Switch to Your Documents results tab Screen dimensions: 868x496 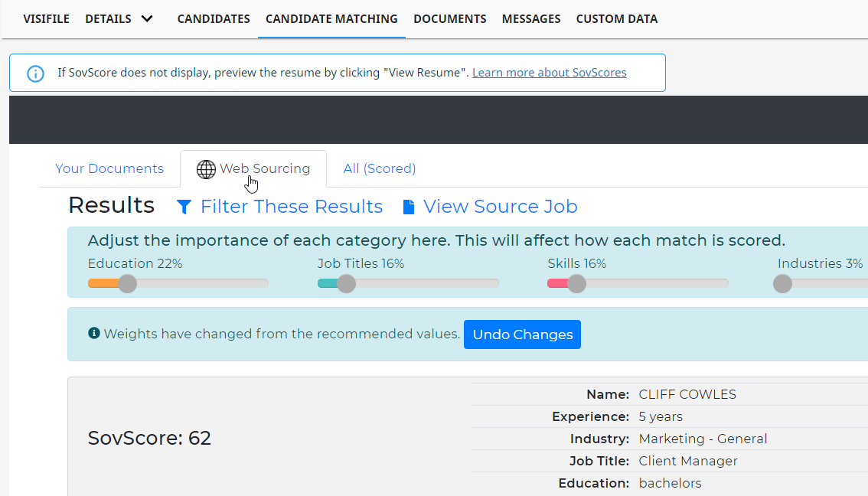click(109, 169)
